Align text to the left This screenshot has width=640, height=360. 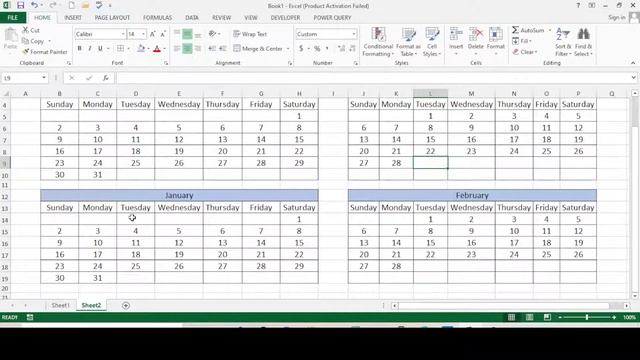tap(177, 49)
